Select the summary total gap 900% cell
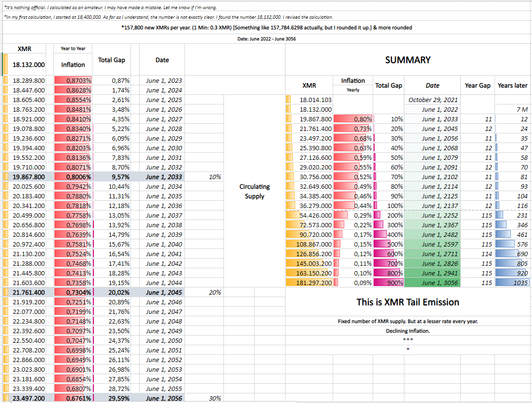532x403 pixels. [x=389, y=283]
